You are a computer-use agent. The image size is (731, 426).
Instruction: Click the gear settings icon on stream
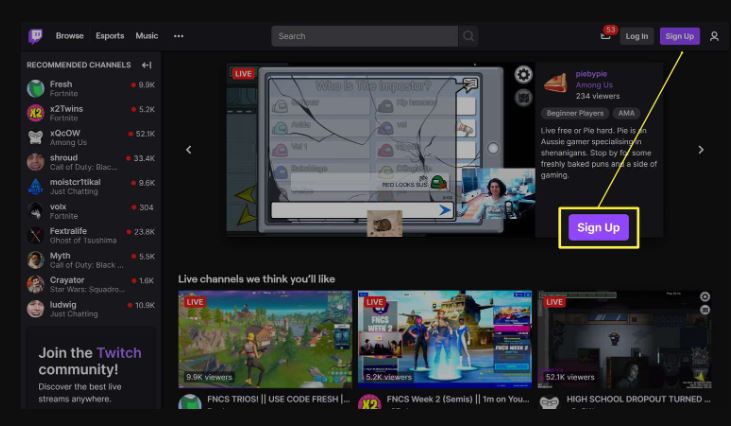(x=523, y=74)
